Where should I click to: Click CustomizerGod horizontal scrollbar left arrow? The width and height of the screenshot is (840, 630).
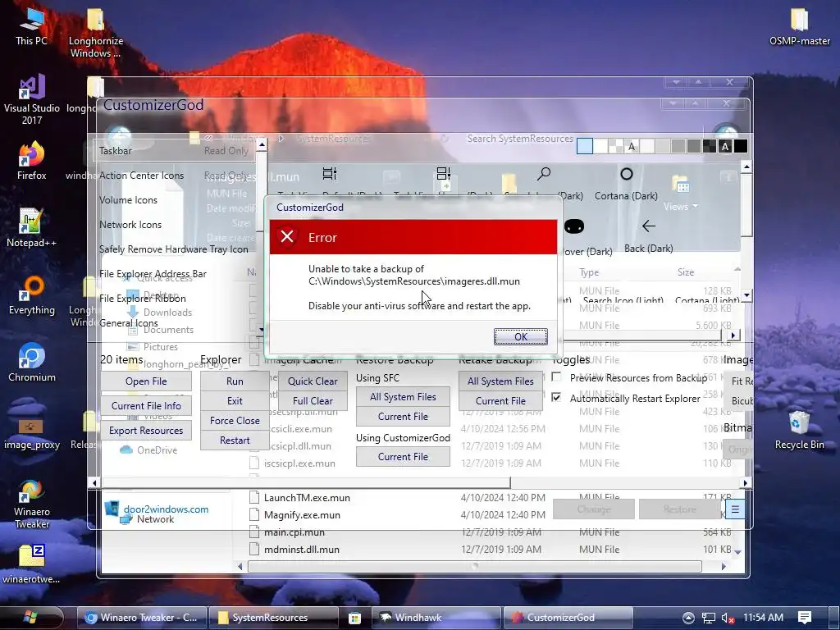(x=94, y=482)
